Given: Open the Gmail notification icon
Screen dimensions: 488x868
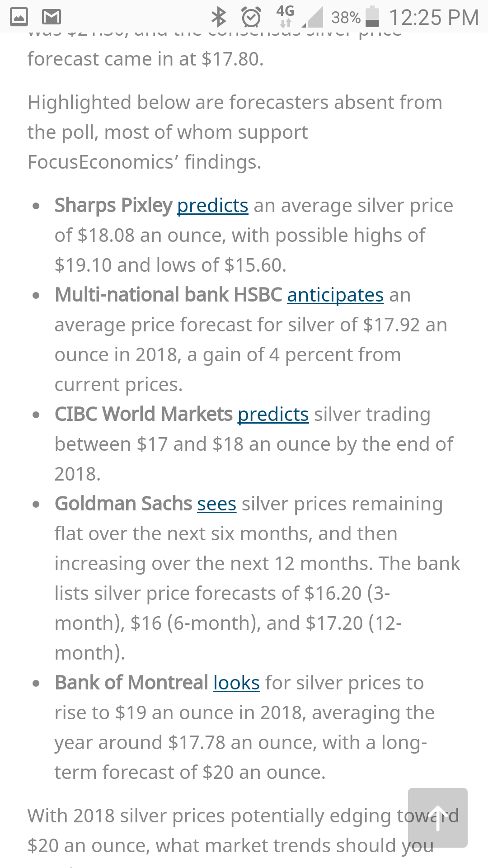Looking at the screenshot, I should pyautogui.click(x=52, y=17).
